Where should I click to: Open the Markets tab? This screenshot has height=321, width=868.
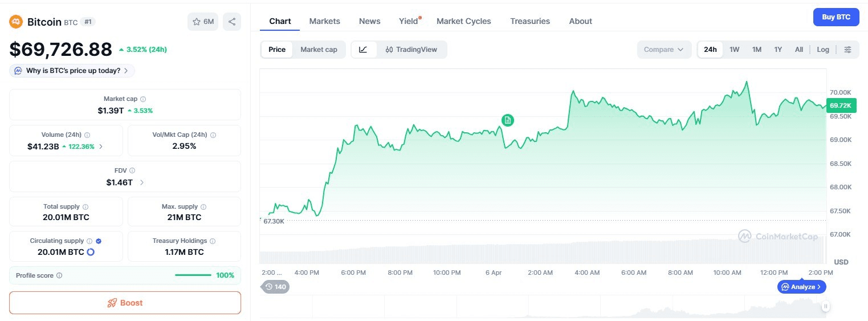point(324,21)
